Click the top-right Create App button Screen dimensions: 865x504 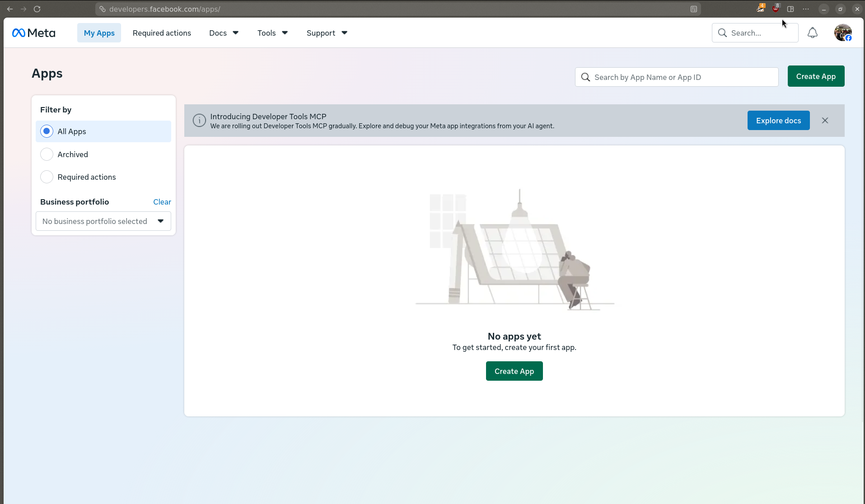coord(816,76)
